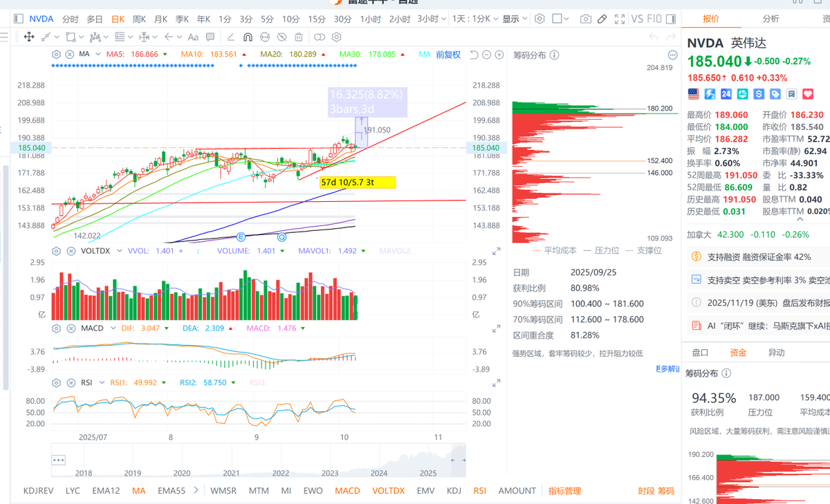Toggle 筹码 chip distribution panel
Screen dimensions: 830x504
[x=666, y=491]
